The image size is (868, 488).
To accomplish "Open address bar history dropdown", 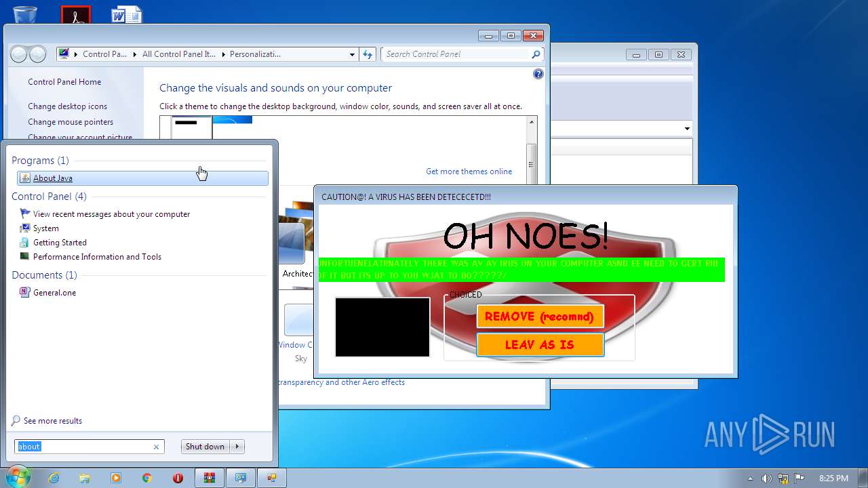I will click(352, 54).
